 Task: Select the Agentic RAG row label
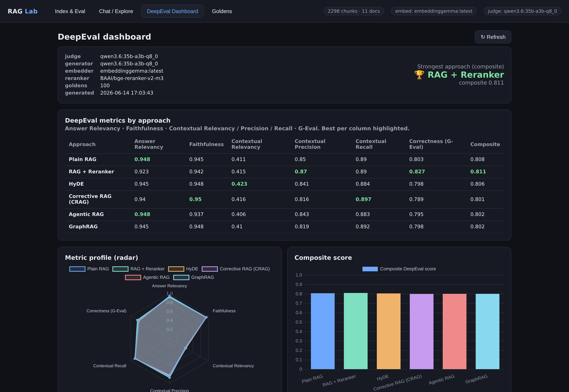point(86,214)
